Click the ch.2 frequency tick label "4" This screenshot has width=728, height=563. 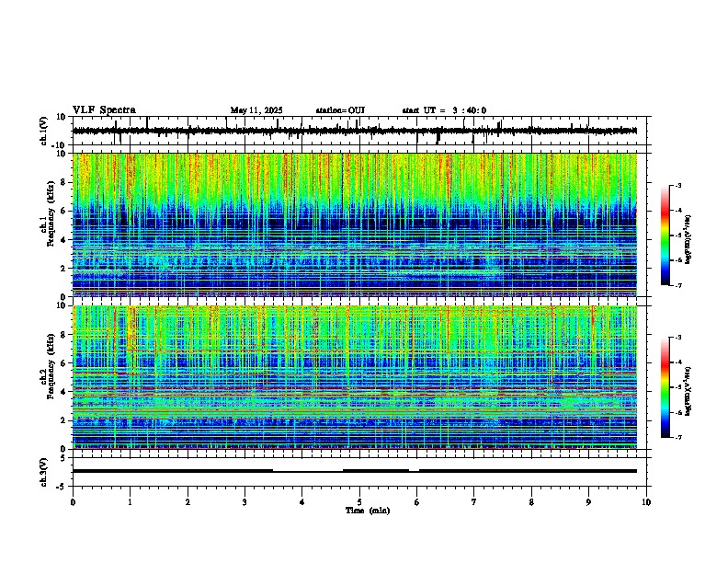(64, 392)
